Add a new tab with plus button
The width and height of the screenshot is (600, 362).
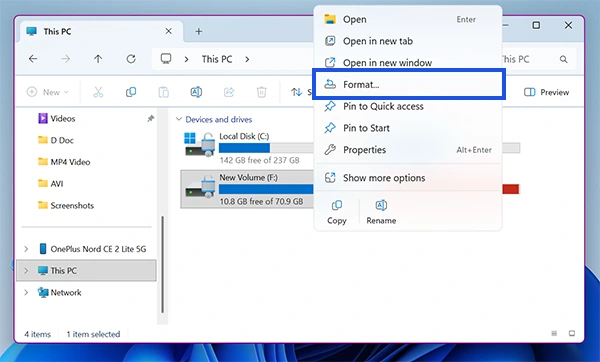point(199,31)
